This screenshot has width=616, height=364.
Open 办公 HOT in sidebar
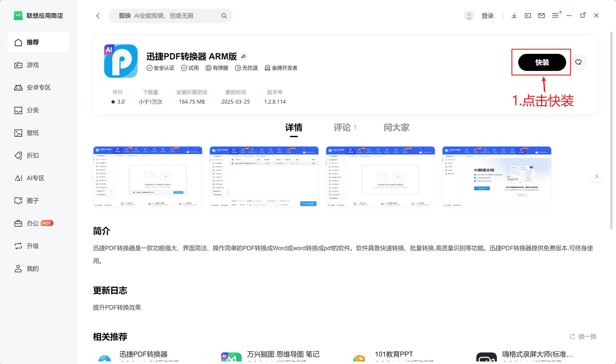(x=38, y=223)
